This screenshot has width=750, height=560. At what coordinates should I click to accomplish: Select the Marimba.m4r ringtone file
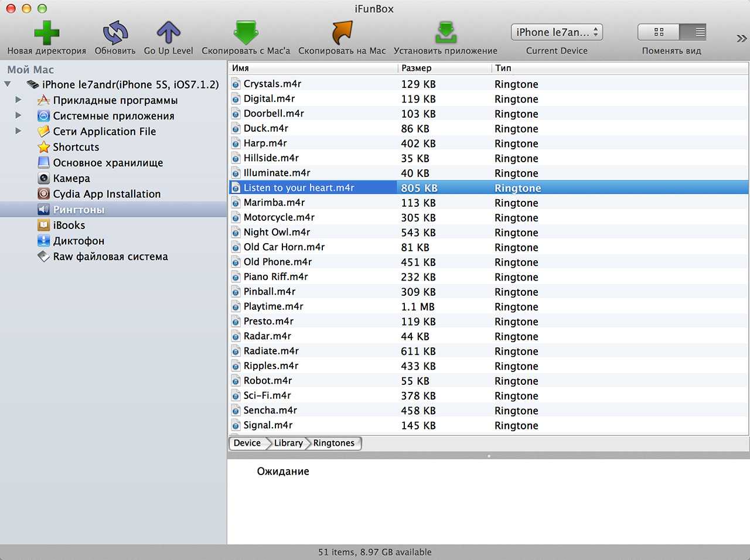pyautogui.click(x=274, y=203)
